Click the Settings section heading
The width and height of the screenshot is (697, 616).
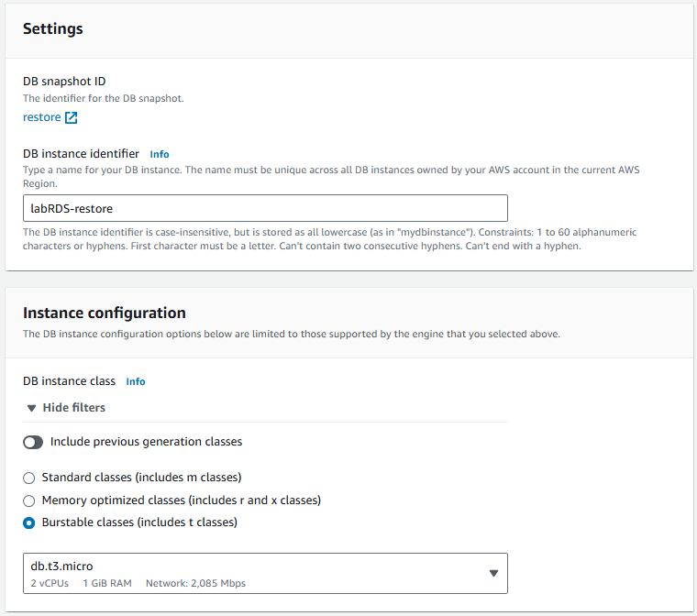pos(53,28)
